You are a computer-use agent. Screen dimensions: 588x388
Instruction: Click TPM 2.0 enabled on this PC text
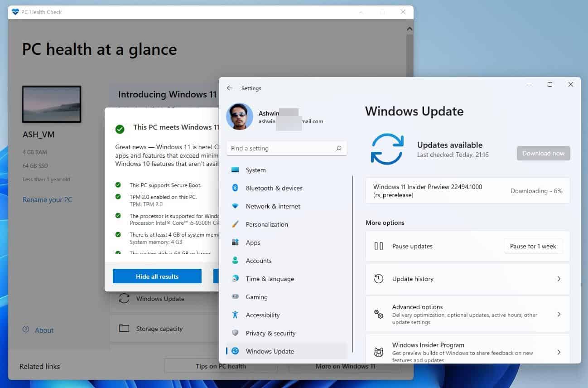point(164,197)
